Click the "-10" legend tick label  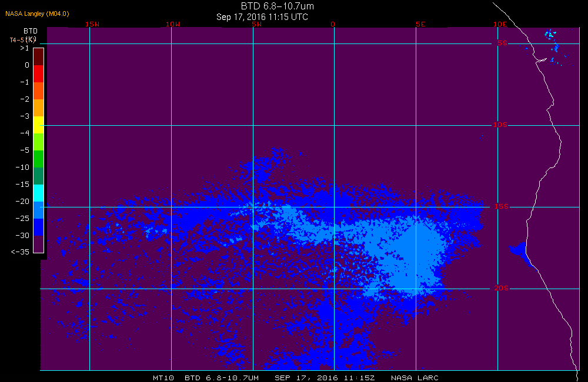(22, 167)
